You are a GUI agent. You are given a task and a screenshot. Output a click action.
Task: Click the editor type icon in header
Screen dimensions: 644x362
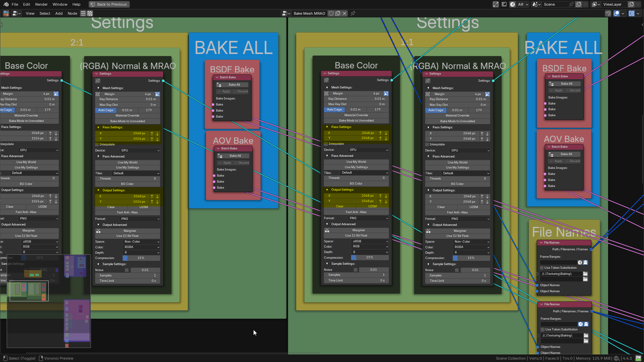tap(16, 13)
